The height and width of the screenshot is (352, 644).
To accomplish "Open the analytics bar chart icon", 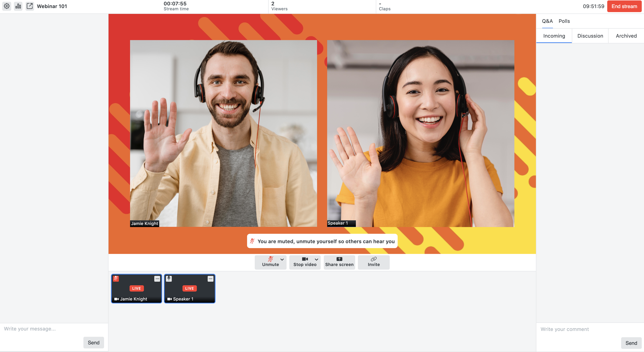I will pyautogui.click(x=18, y=6).
